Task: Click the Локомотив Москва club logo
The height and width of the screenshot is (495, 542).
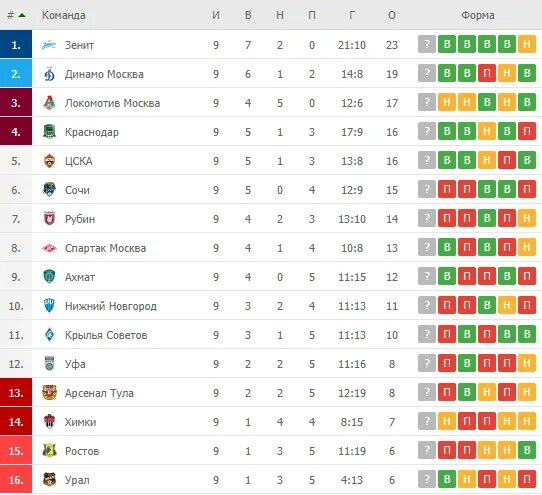Action: coord(49,103)
